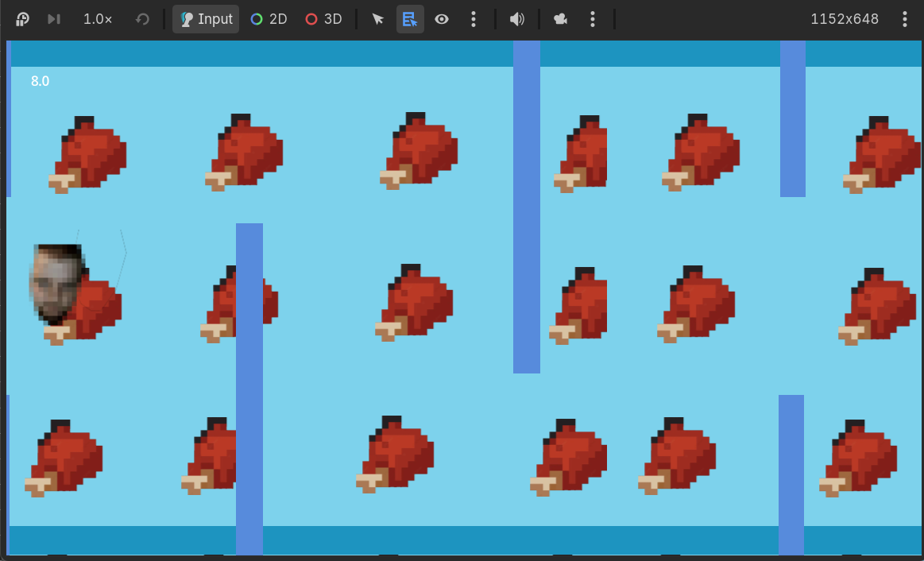Suspend the running embedded game

[22, 19]
